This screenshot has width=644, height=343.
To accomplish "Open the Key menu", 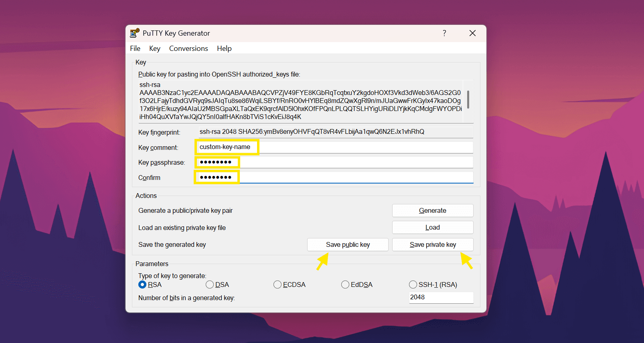I will coord(155,48).
